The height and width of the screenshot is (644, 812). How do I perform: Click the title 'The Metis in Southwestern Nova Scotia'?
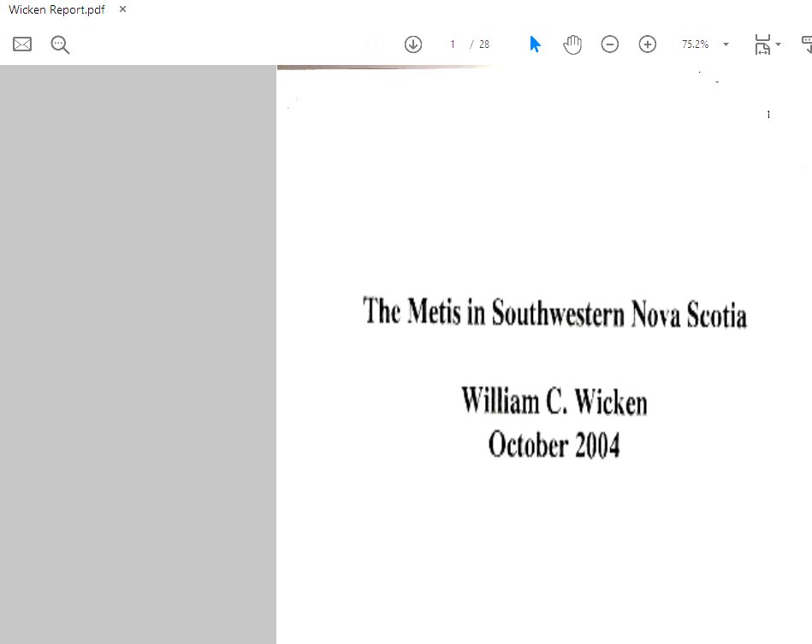554,312
